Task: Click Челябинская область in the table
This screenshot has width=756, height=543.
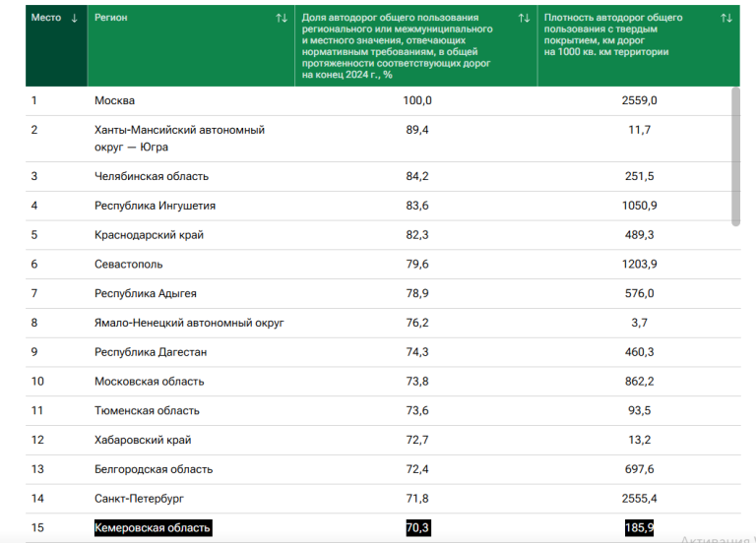Action: (152, 176)
